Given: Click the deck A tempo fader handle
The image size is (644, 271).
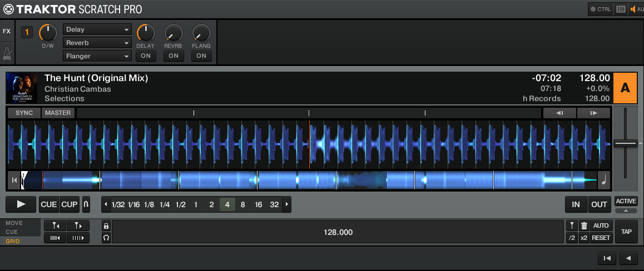Looking at the screenshot, I should pos(626,143).
